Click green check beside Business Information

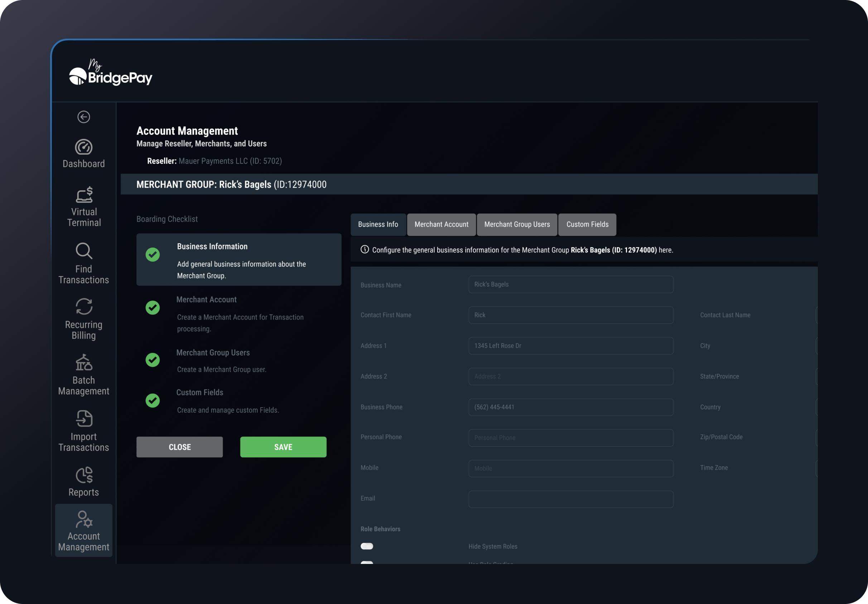(153, 255)
